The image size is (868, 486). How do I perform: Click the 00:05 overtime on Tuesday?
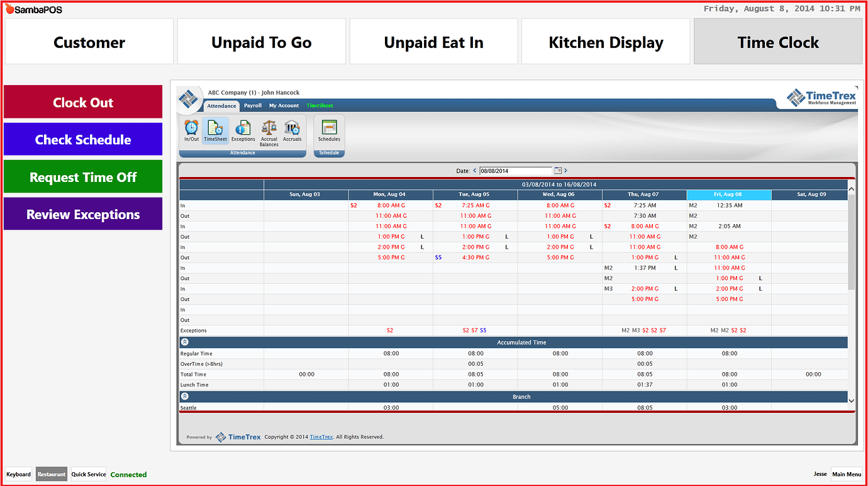(476, 364)
